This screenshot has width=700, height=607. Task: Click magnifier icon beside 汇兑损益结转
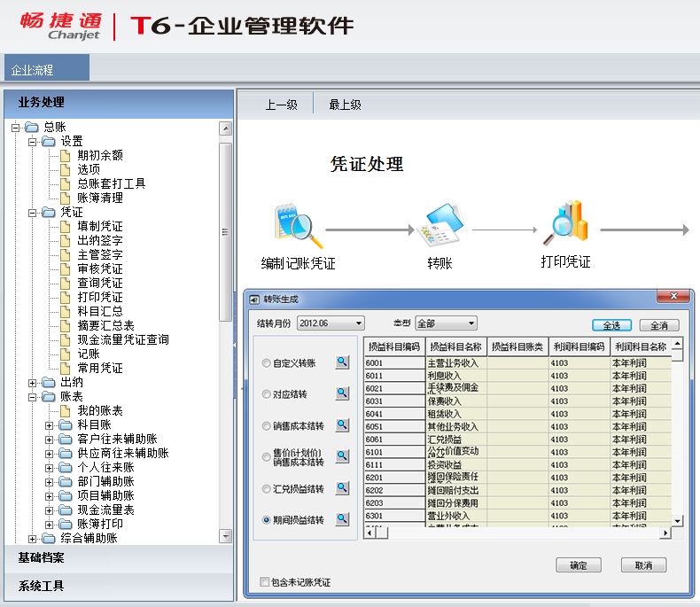pyautogui.click(x=342, y=488)
